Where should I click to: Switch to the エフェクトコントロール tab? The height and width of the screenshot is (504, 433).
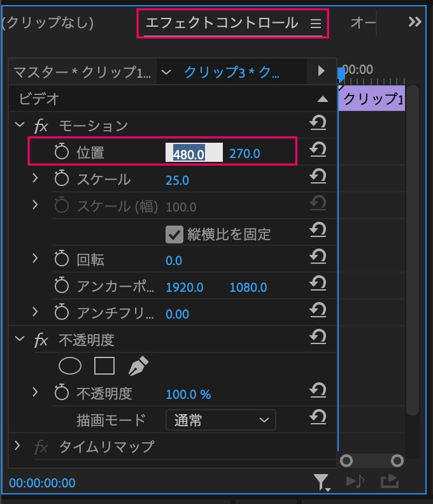coord(222,23)
